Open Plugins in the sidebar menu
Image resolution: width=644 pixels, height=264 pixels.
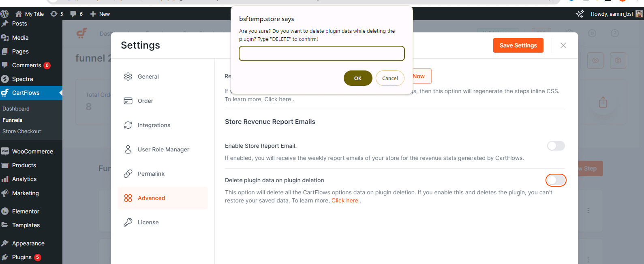click(x=21, y=257)
